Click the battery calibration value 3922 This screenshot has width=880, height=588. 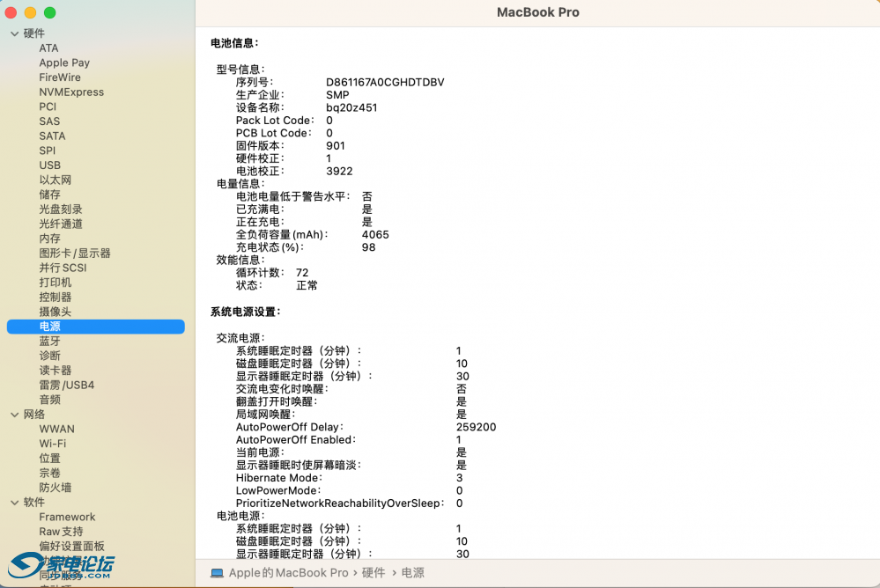point(339,171)
